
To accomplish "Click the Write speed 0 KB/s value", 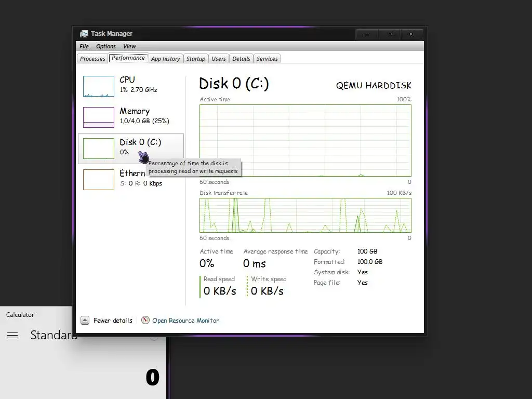I will 267,291.
